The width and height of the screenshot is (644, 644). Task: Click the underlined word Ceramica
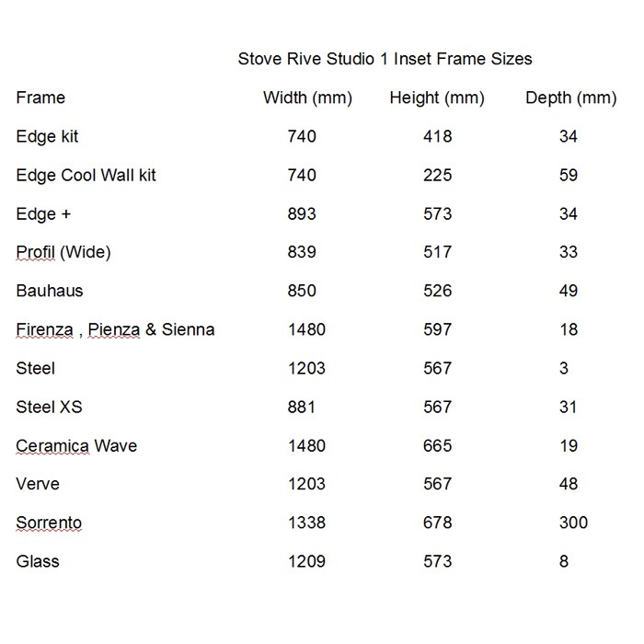[52, 445]
